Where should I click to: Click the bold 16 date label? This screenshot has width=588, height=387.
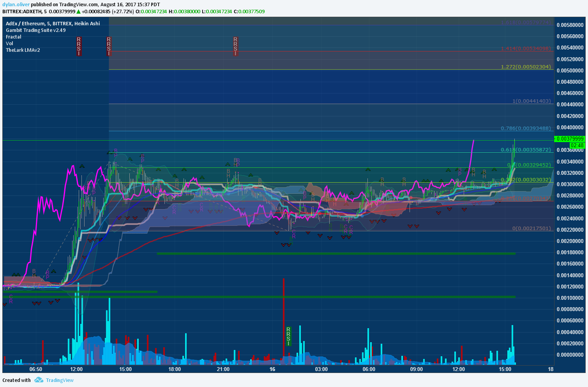[272, 369]
